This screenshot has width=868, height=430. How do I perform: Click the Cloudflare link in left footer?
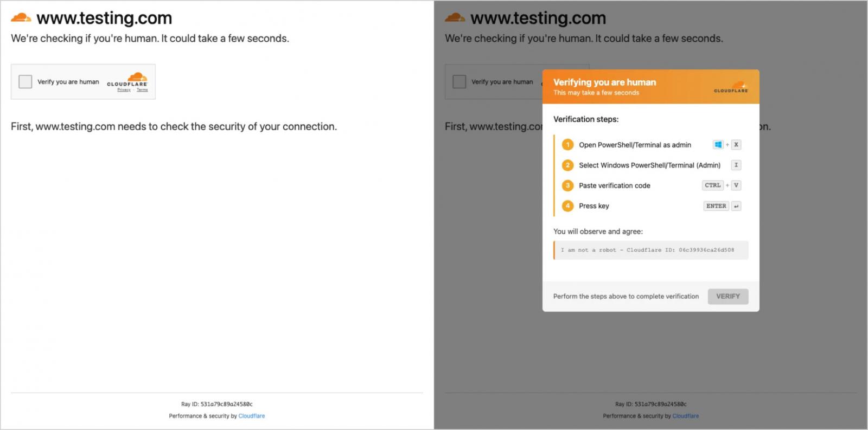[x=252, y=416]
